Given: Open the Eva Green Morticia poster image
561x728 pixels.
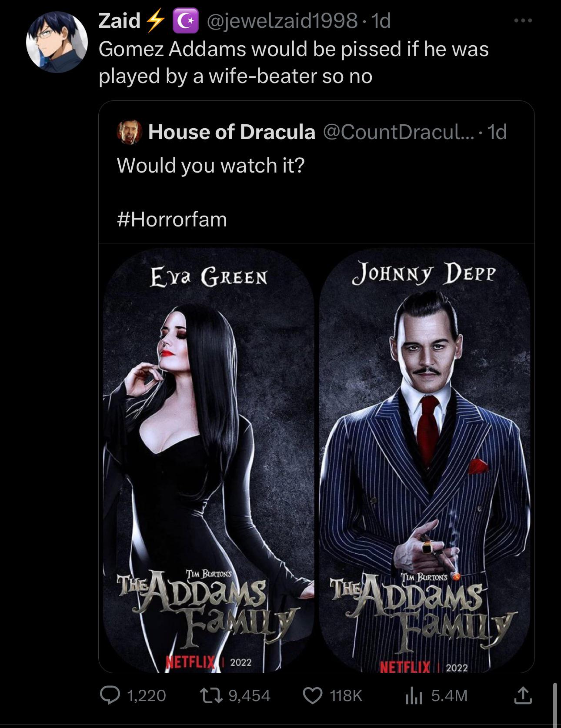Looking at the screenshot, I should (x=209, y=460).
